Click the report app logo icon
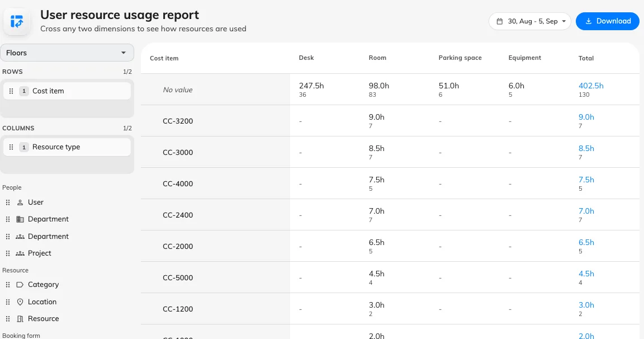 [17, 21]
